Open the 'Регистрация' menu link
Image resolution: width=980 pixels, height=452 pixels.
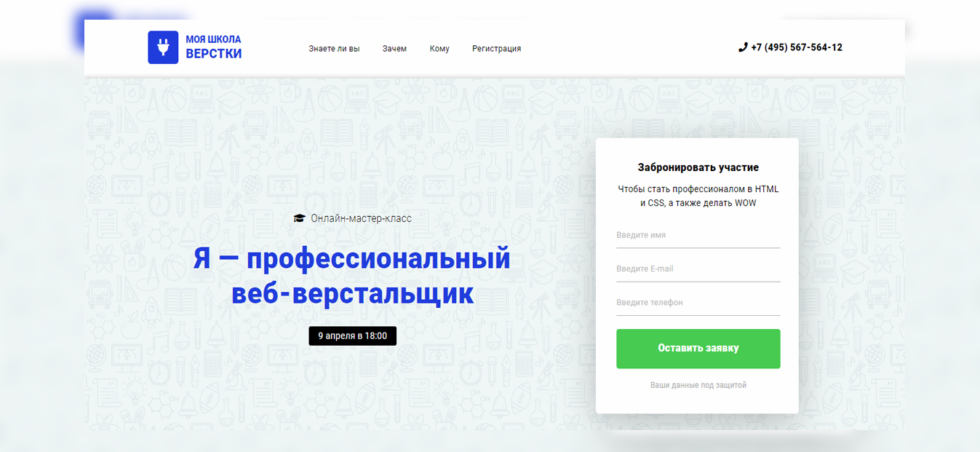(x=496, y=49)
